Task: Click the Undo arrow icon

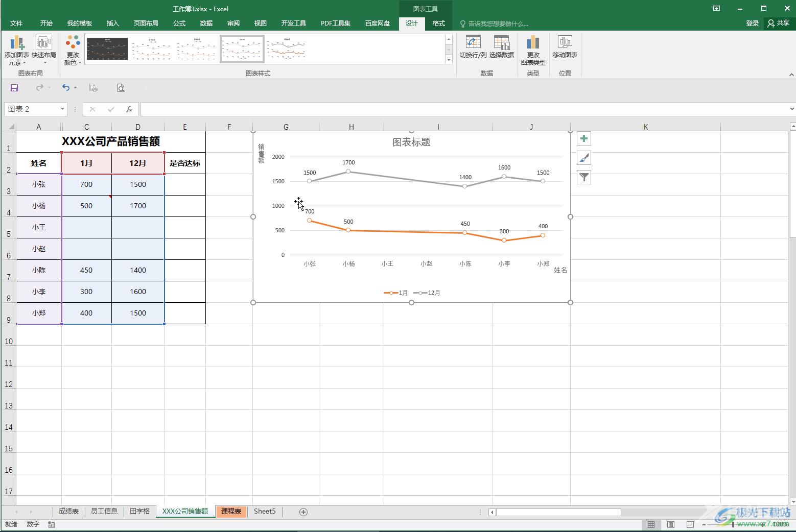Action: [65, 88]
